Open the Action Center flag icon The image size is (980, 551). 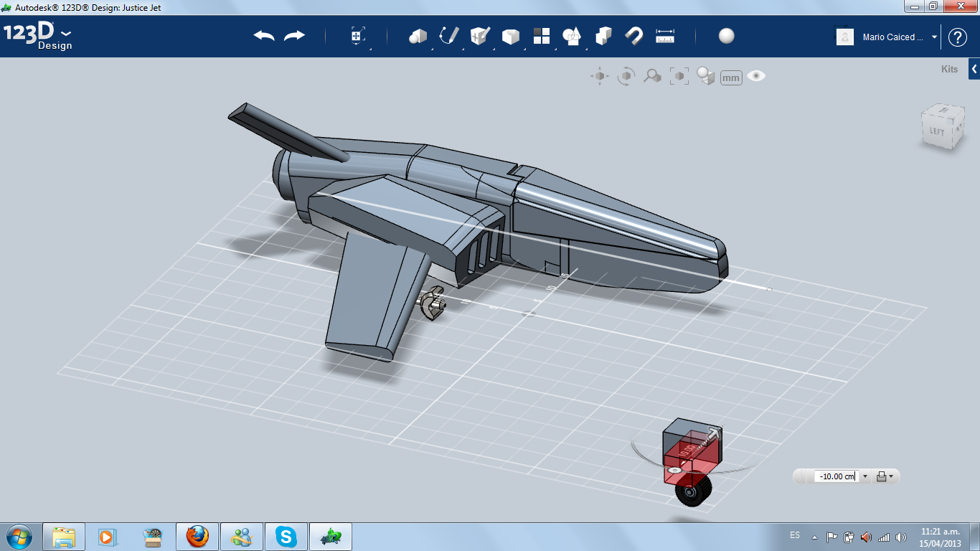[832, 537]
